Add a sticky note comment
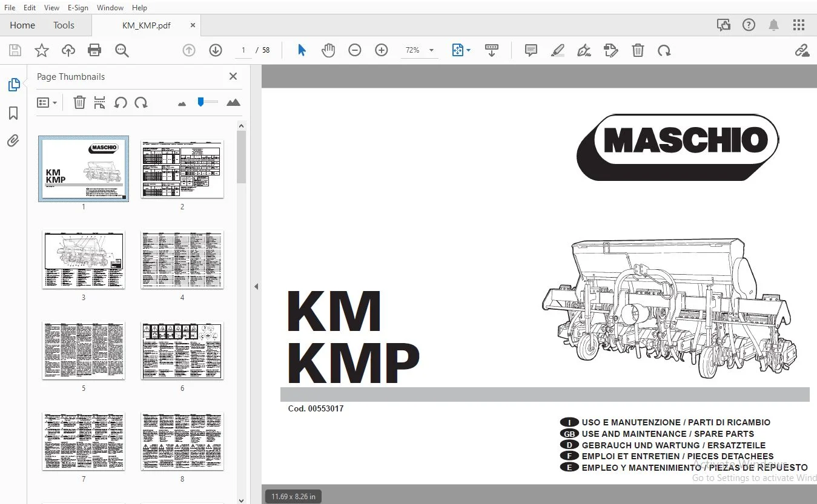Viewport: 817px width, 504px height. (x=531, y=51)
